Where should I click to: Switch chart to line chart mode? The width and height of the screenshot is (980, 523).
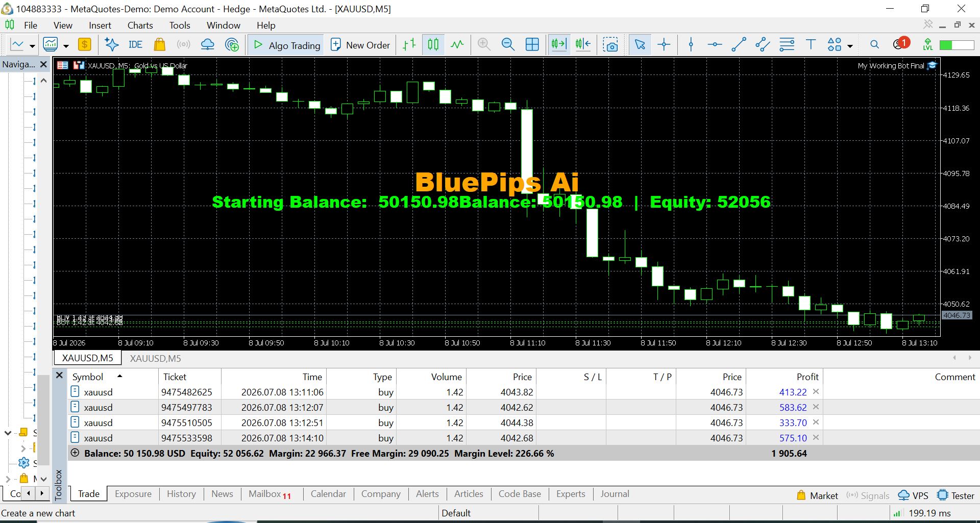457,45
